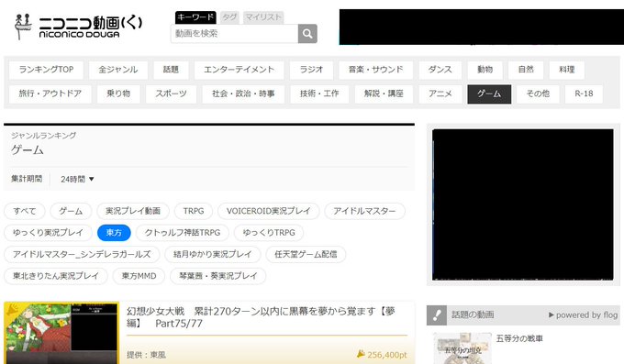Open the 24時間 period dropdown
624x364 pixels.
[77, 180]
